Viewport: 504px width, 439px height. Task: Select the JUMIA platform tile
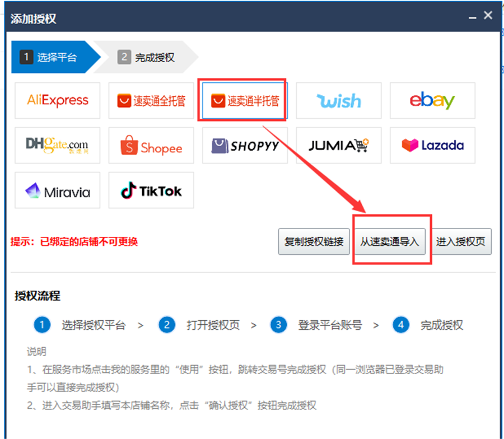click(338, 145)
